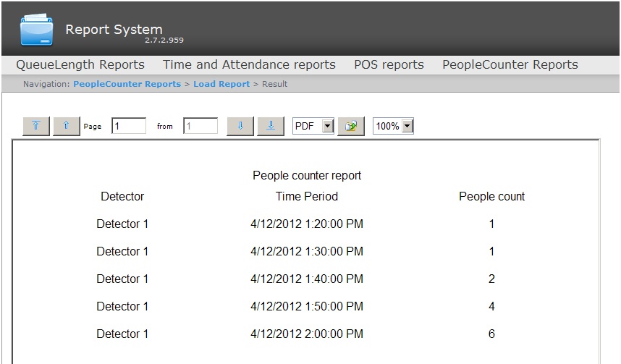Image resolution: width=621 pixels, height=364 pixels.
Task: Go to the next report page
Action: [240, 126]
